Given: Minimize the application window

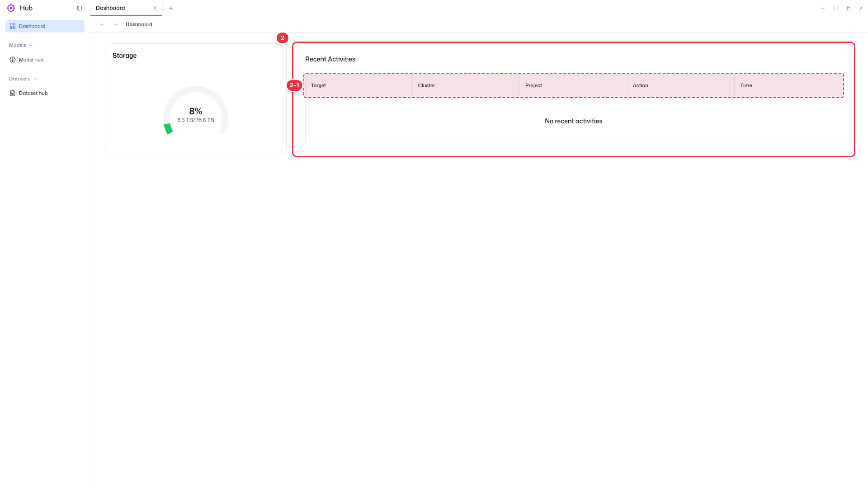Looking at the screenshot, I should pos(823,8).
